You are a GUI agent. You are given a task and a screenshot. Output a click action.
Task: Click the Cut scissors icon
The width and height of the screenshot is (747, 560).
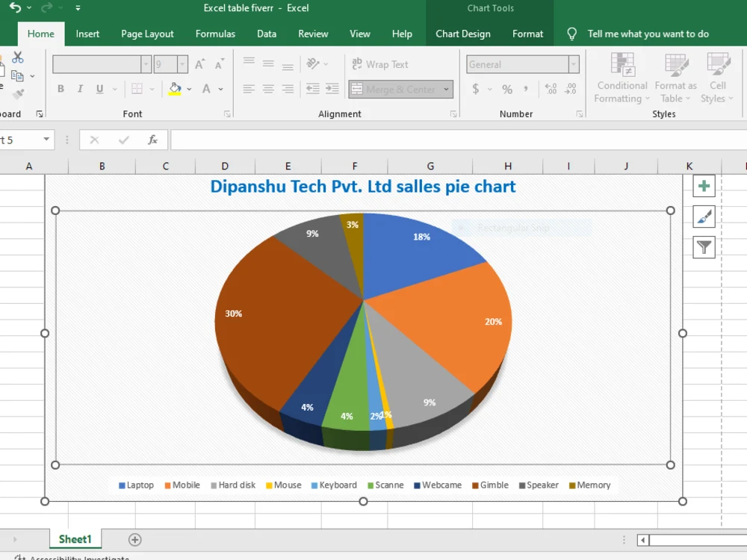[18, 57]
